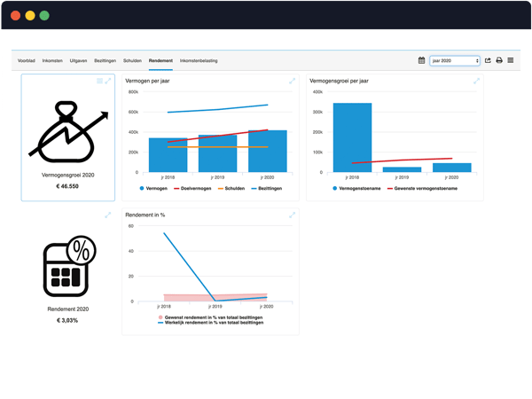
Task: Toggle the Bezittingen legend series
Action: [x=267, y=188]
